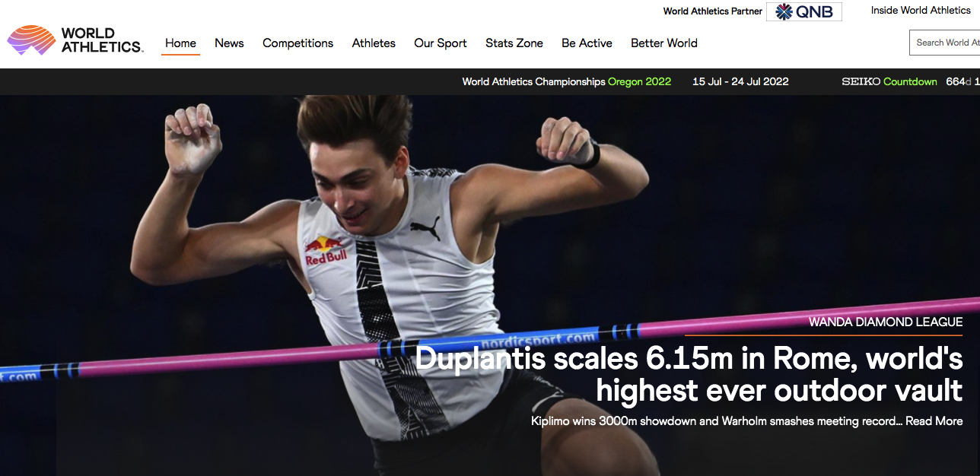
Task: Navigate to Stats Zone
Action: click(x=514, y=43)
